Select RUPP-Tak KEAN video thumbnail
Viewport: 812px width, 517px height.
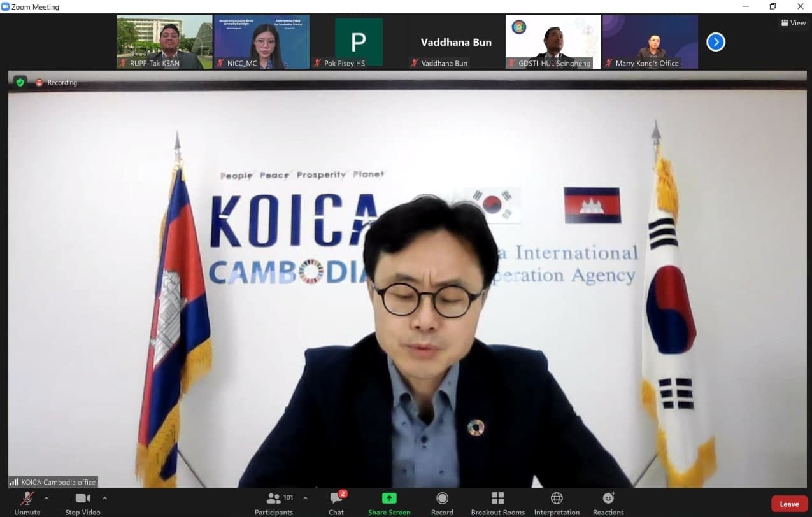pyautogui.click(x=165, y=42)
